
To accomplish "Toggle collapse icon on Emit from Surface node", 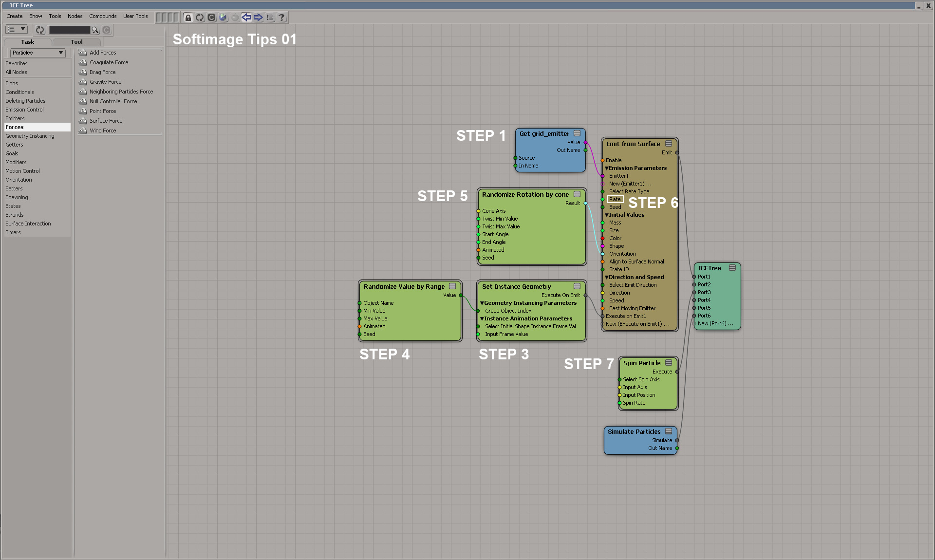I will [x=669, y=144].
